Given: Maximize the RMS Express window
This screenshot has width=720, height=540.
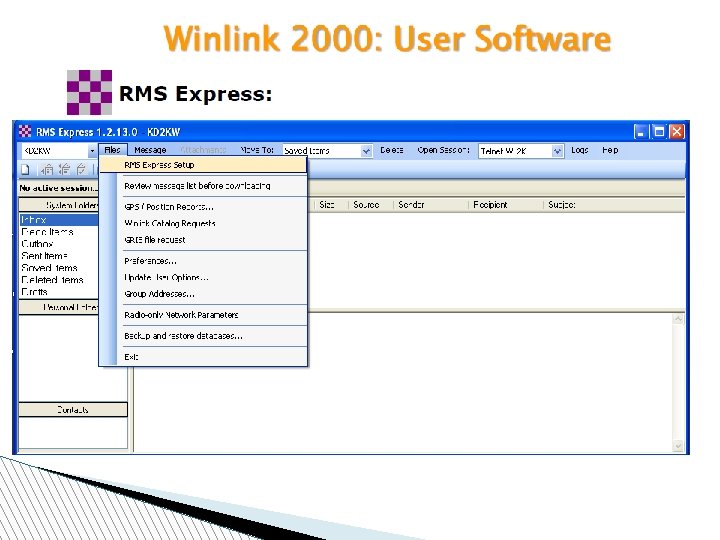Looking at the screenshot, I should pyautogui.click(x=658, y=132).
